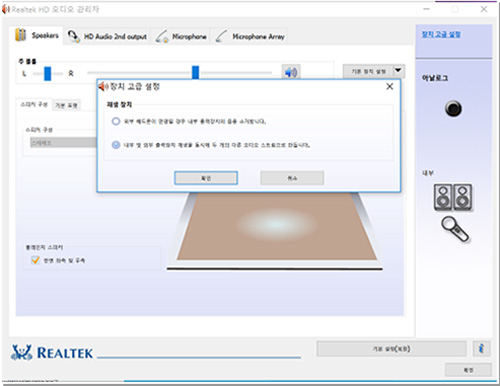Screen dimensions: 500x386
Task: Open the speaker configuration combo box
Action: click(63, 143)
